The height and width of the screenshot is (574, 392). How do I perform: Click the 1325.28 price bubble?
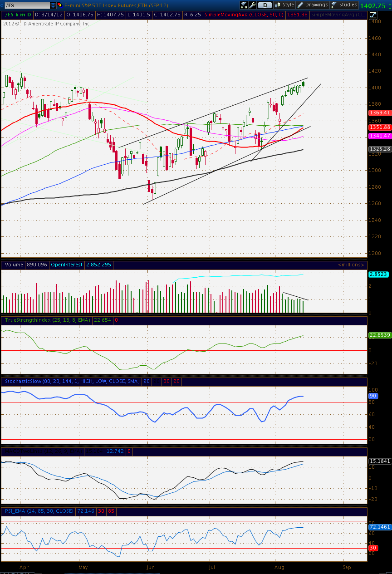(380, 149)
